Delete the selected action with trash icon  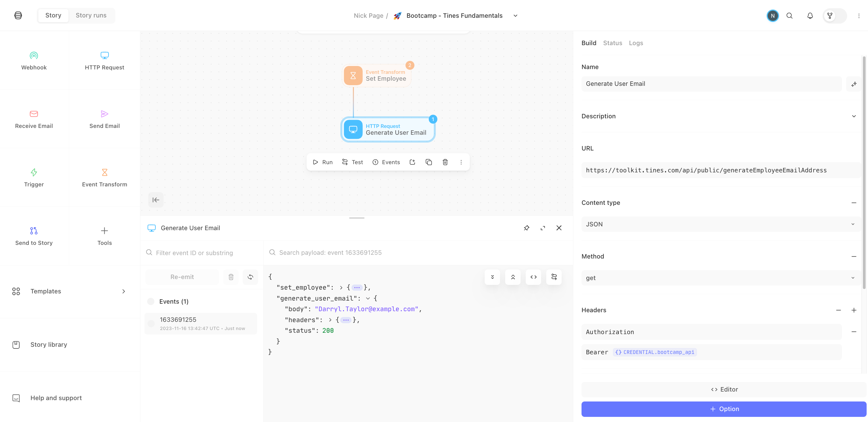pos(445,162)
